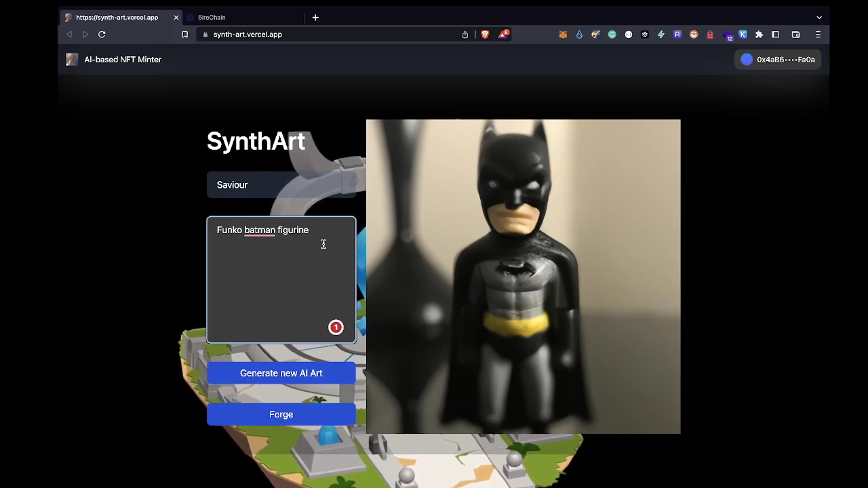Click Generate new AI Art button

pyautogui.click(x=281, y=373)
